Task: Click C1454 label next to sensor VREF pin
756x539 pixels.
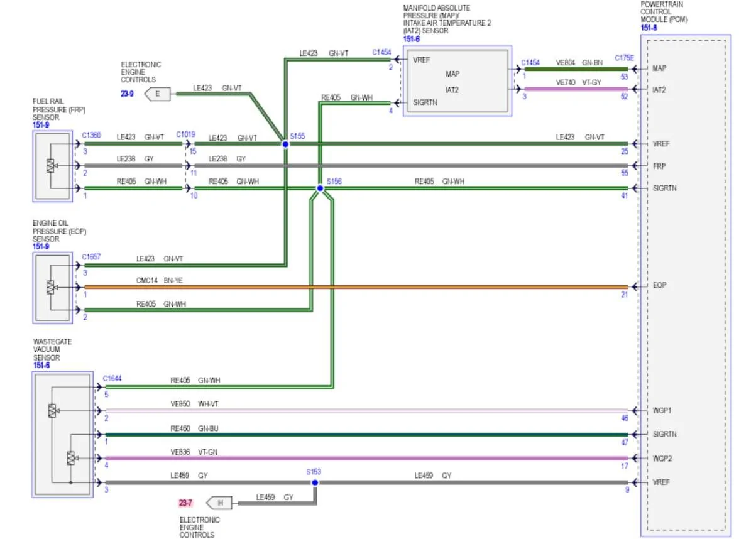Action: [x=381, y=52]
